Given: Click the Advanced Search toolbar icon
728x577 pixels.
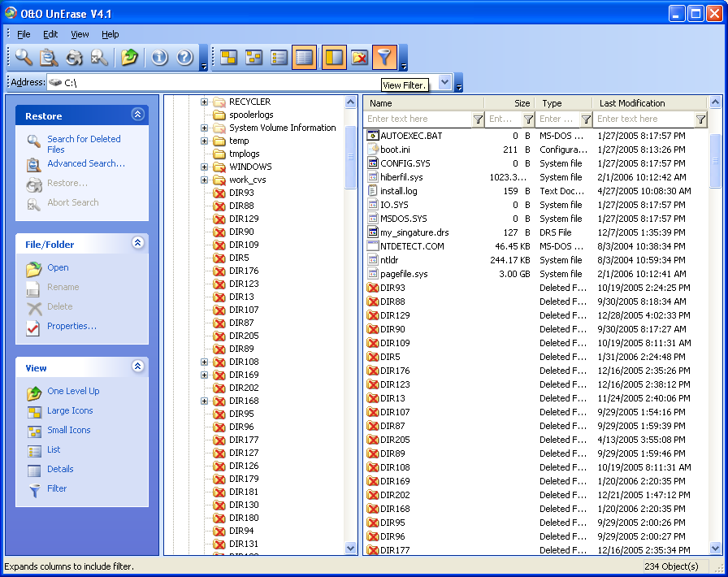Looking at the screenshot, I should pyautogui.click(x=49, y=57).
